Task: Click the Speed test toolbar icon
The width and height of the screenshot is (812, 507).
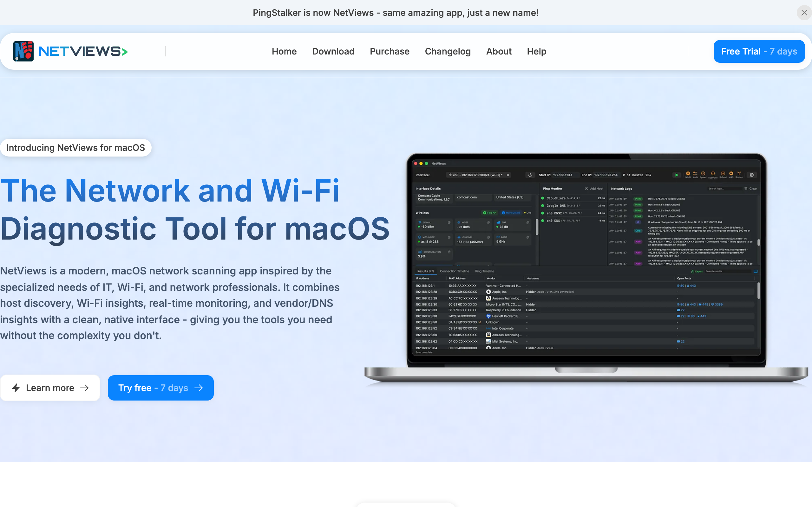Action: (703, 174)
